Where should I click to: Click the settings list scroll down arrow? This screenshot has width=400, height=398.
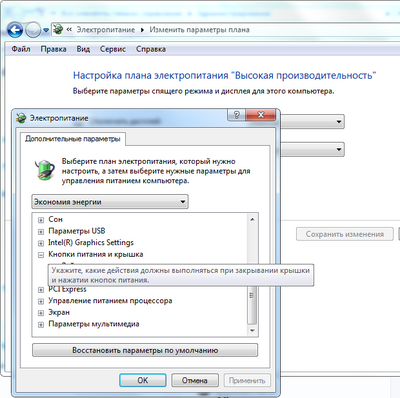pos(252,330)
